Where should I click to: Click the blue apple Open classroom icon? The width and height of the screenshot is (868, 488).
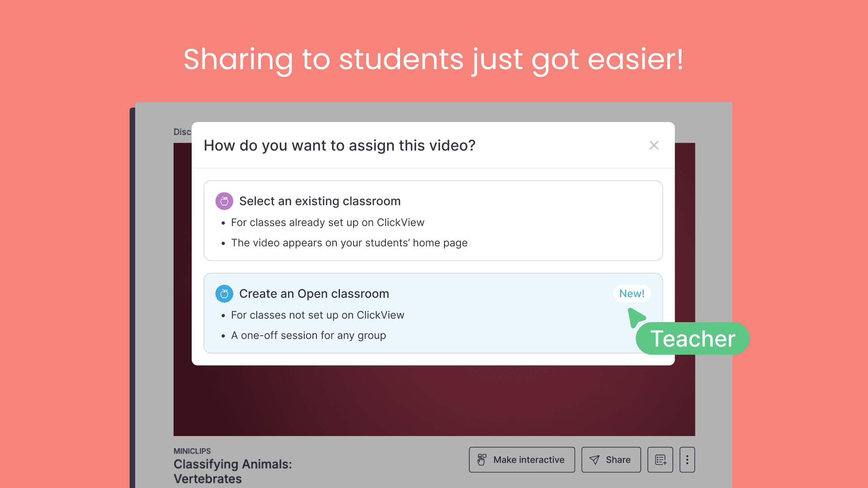click(x=224, y=293)
